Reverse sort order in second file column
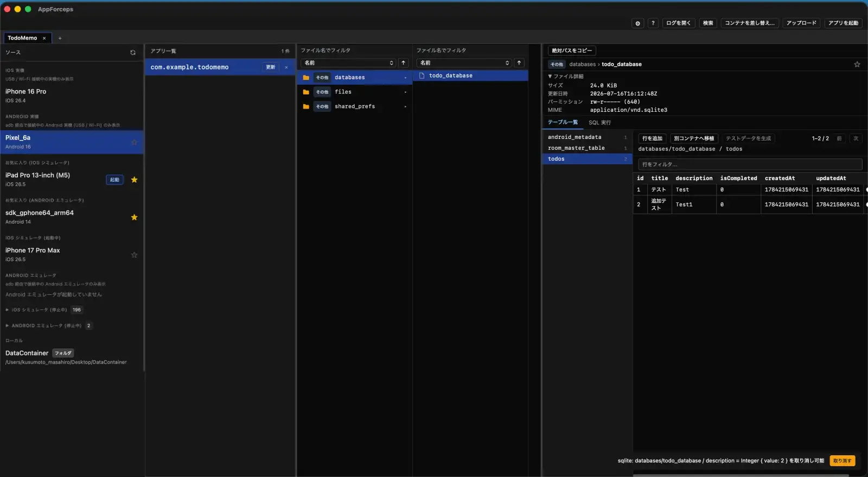 pos(519,63)
